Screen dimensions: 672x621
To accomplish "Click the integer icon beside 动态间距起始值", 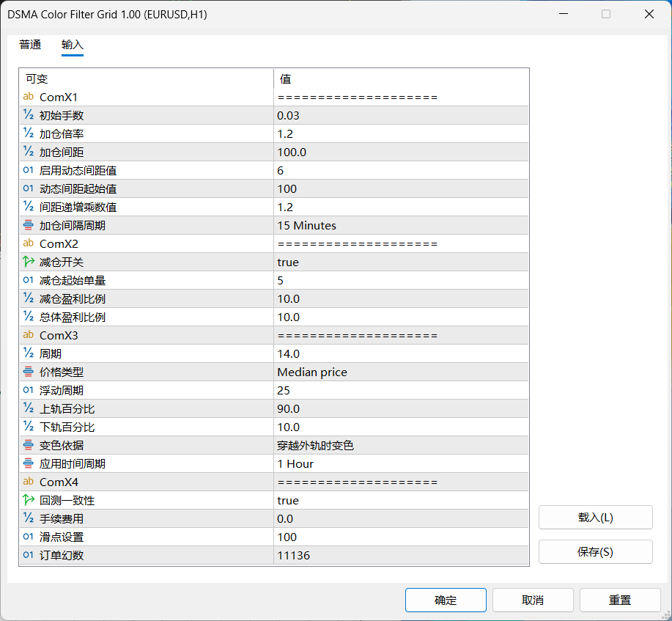I will [29, 188].
